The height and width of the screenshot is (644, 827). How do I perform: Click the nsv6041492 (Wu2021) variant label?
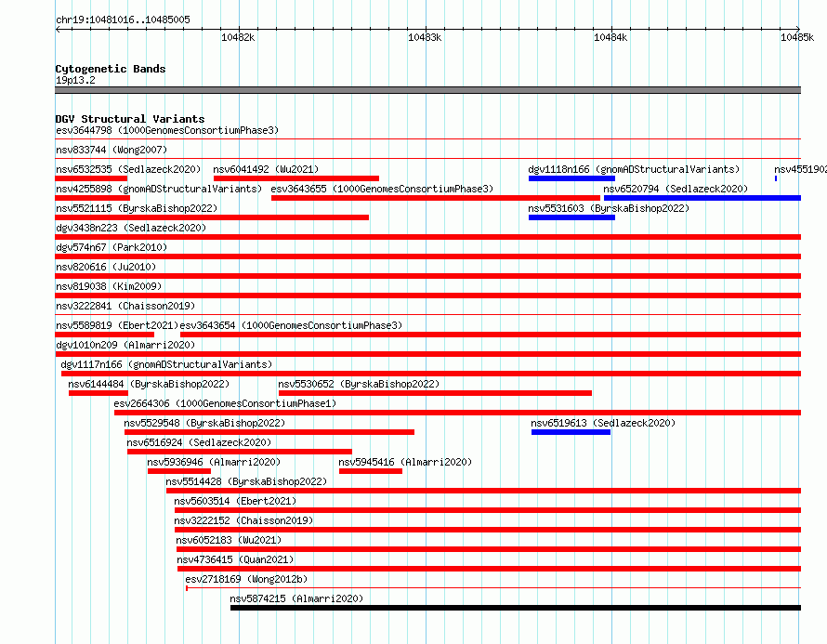tap(266, 169)
